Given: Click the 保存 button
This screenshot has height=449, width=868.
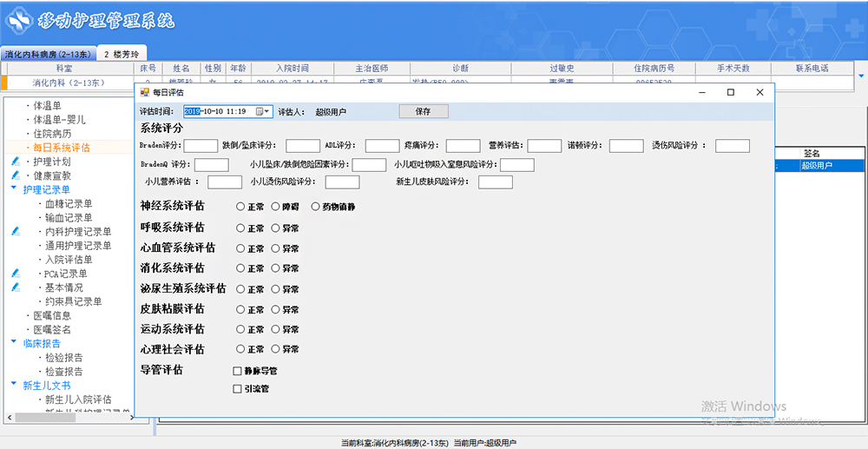Looking at the screenshot, I should coord(424,111).
